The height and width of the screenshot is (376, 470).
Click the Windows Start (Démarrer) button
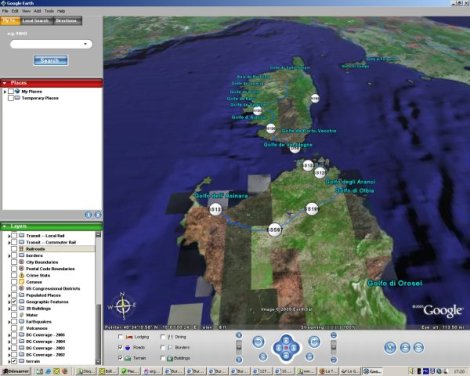pyautogui.click(x=16, y=371)
